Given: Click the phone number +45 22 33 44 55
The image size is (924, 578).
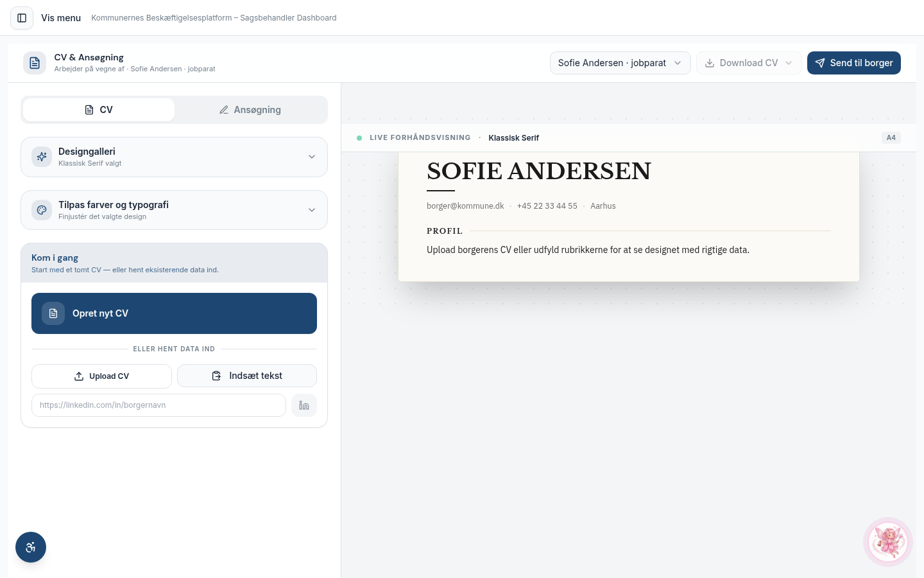Looking at the screenshot, I should click(547, 206).
